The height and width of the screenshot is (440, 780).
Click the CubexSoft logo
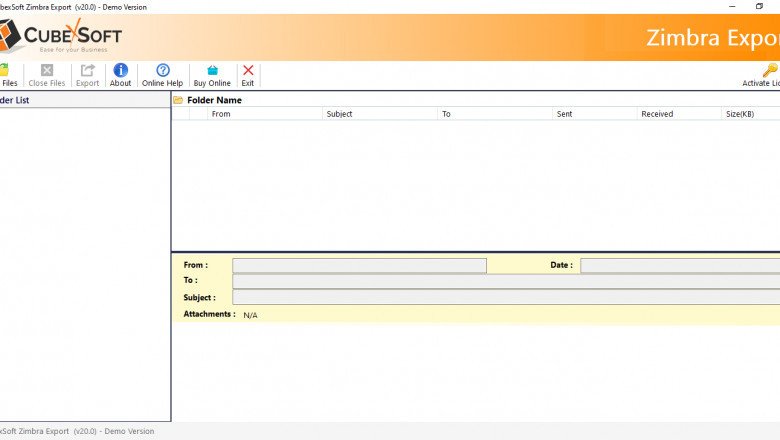(x=61, y=36)
